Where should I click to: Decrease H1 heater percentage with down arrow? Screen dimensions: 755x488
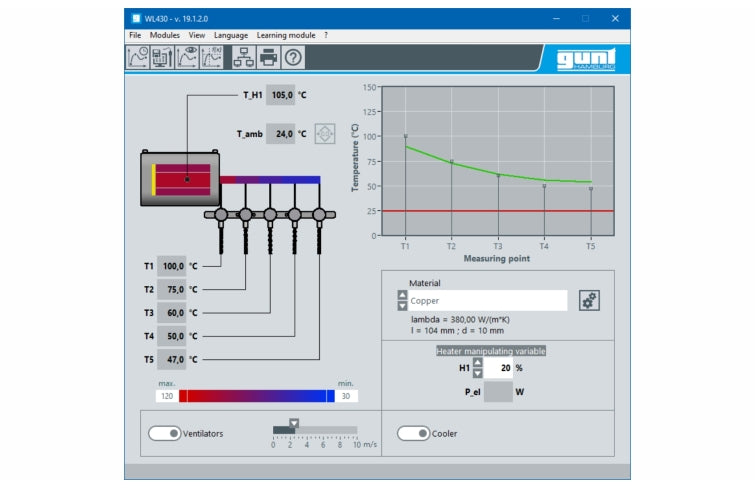point(477,373)
